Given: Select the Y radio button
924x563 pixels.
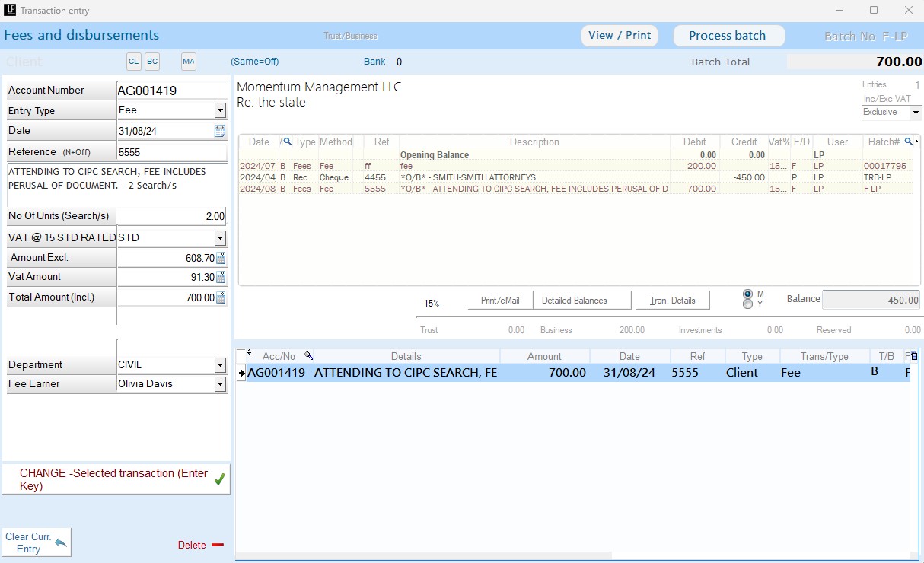Looking at the screenshot, I should click(747, 304).
